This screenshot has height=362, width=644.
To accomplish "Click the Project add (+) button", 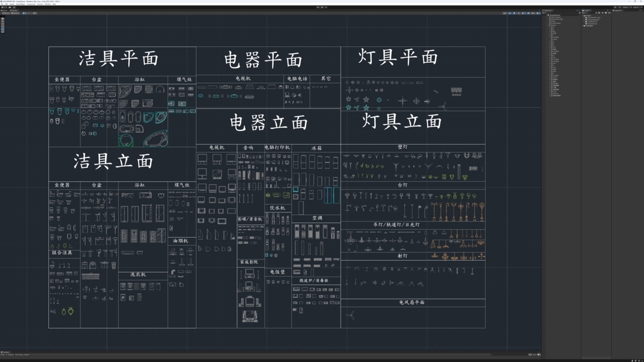I will (583, 13).
